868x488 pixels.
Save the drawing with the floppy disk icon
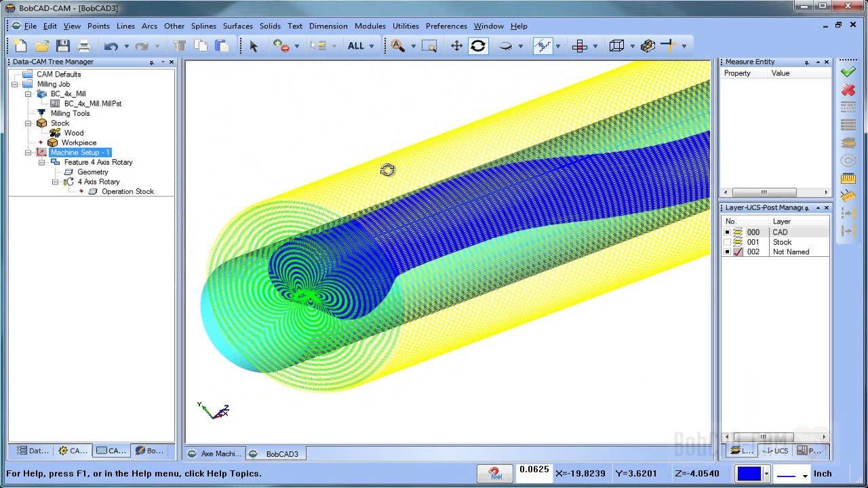coord(63,46)
